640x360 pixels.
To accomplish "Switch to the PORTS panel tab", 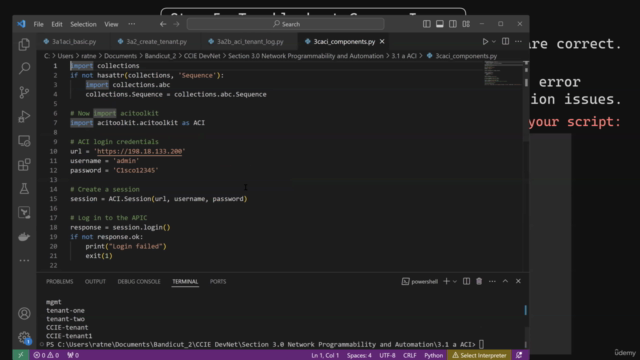I will [218, 281].
